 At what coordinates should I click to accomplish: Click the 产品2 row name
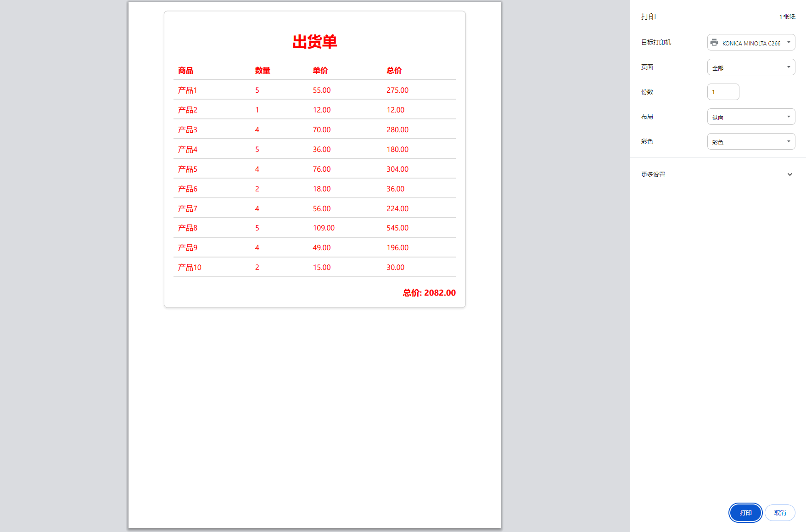pos(188,110)
